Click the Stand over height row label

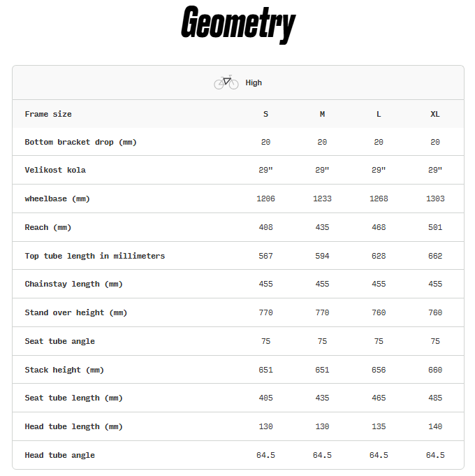(x=76, y=312)
